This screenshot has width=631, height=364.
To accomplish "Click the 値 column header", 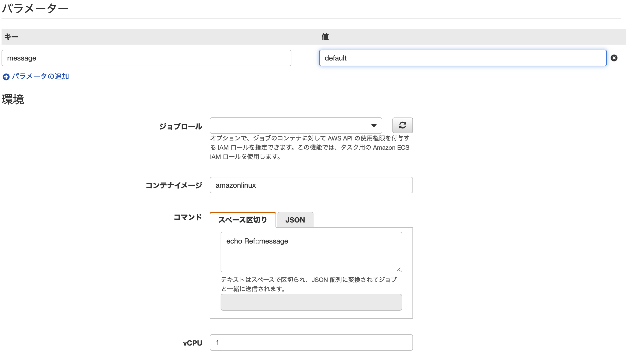I will (325, 37).
